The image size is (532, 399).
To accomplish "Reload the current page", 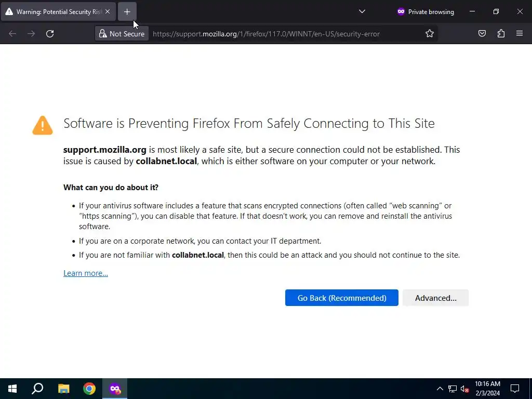I will pyautogui.click(x=50, y=34).
